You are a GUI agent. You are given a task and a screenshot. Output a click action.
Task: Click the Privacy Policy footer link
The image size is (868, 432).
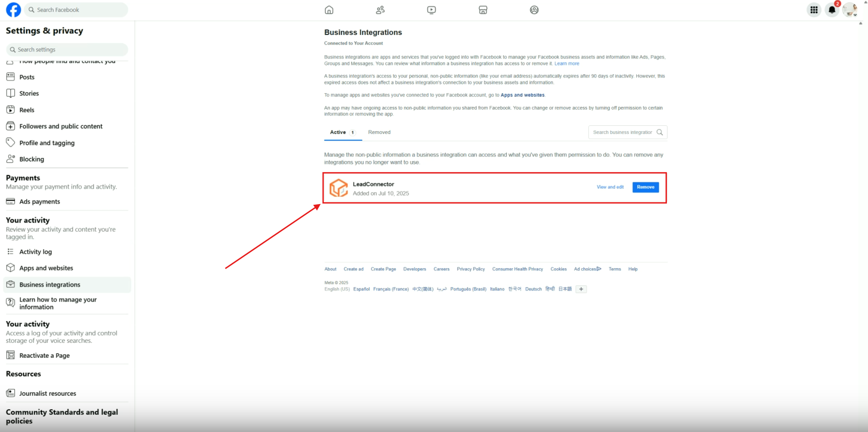coord(470,269)
